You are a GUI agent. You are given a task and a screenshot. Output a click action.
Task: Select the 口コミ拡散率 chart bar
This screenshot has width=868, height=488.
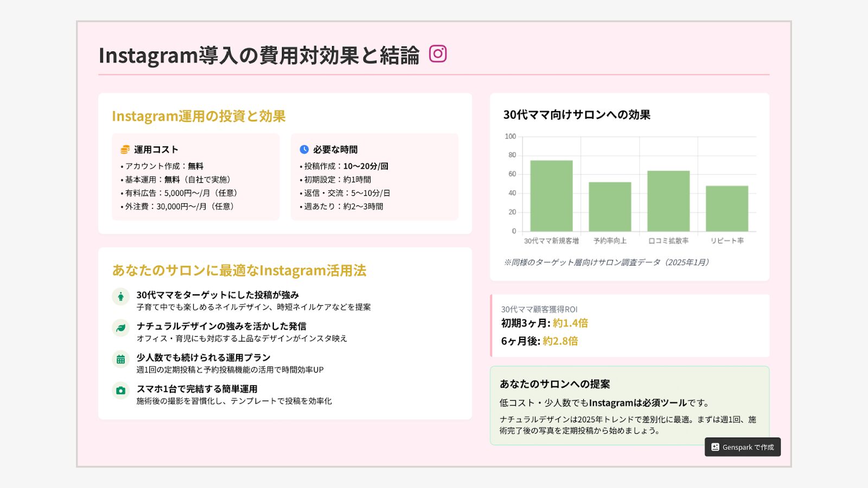[x=668, y=201]
